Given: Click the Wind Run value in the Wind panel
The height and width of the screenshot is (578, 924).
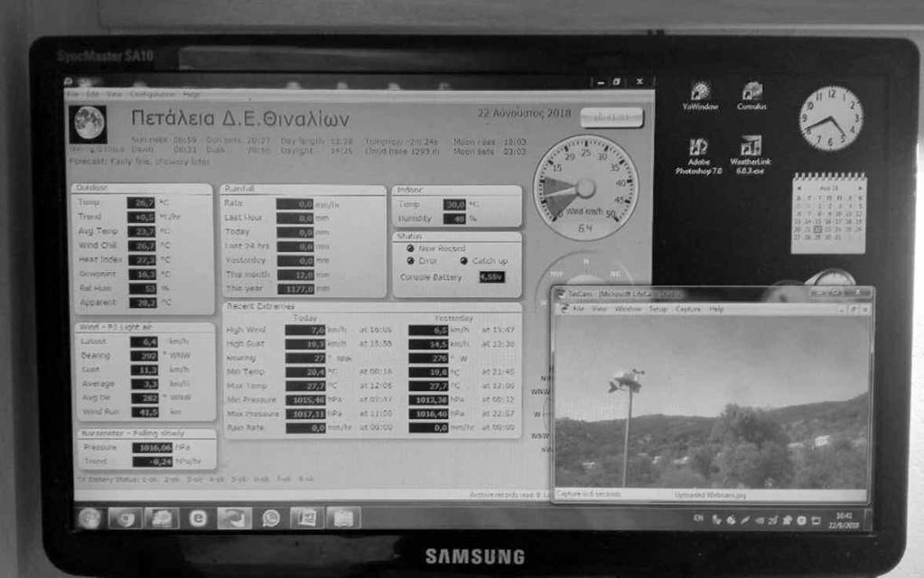Looking at the screenshot, I should click(x=145, y=413).
